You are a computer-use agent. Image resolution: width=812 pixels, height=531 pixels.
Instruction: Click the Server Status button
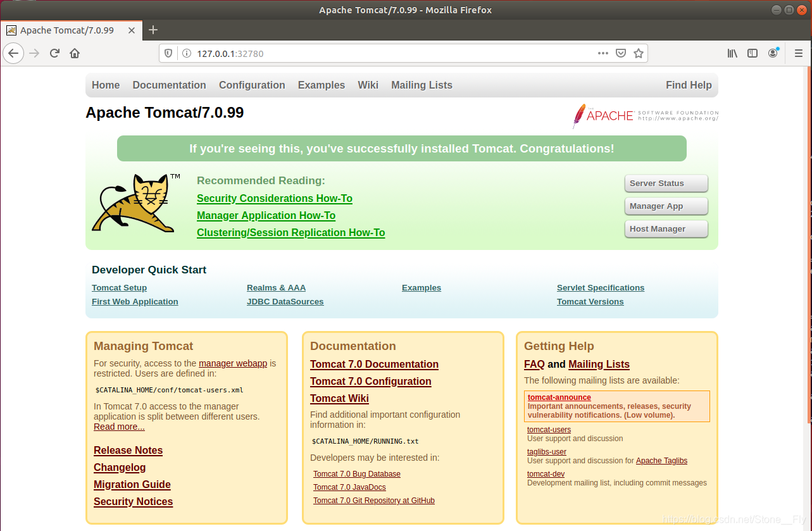point(666,184)
